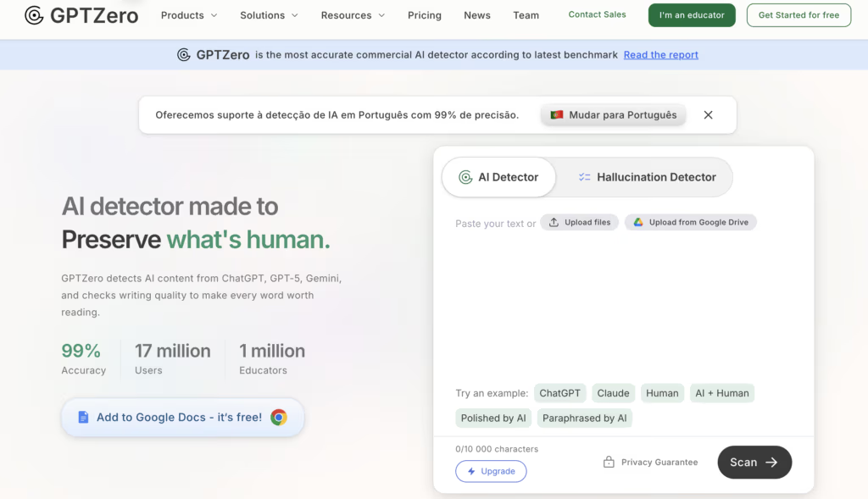Click the Chrome icon on Google Docs button
This screenshot has width=868, height=499.
pos(279,417)
